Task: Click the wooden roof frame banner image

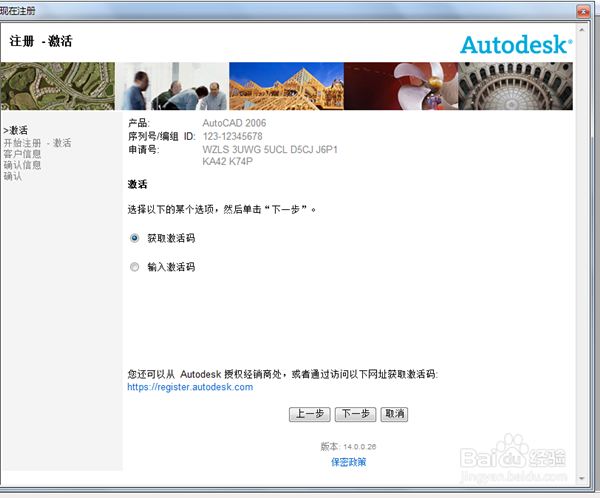Action: (x=286, y=86)
